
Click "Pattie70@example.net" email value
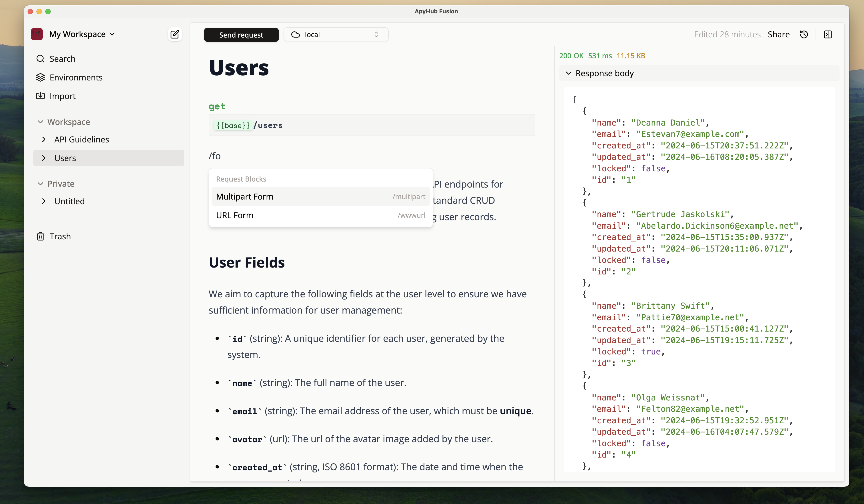[690, 317]
